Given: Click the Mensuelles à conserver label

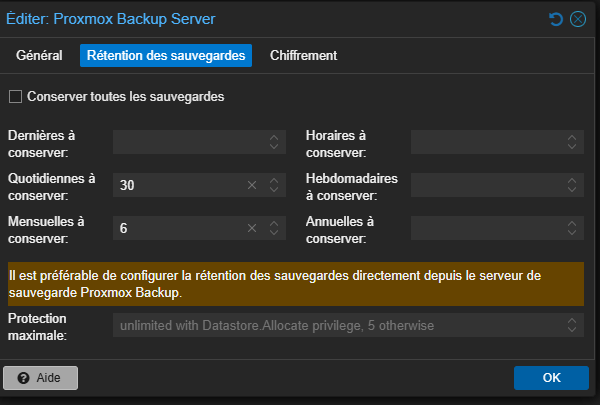Looking at the screenshot, I should pos(46,230).
